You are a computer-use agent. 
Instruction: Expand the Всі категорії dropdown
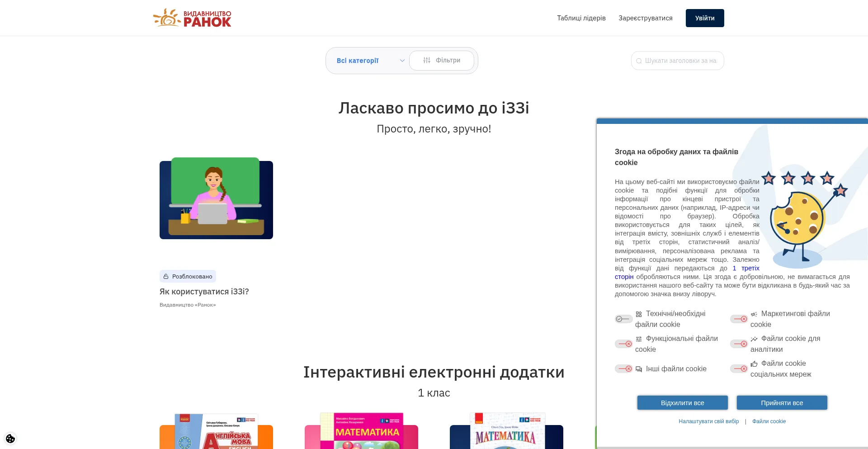pyautogui.click(x=369, y=61)
